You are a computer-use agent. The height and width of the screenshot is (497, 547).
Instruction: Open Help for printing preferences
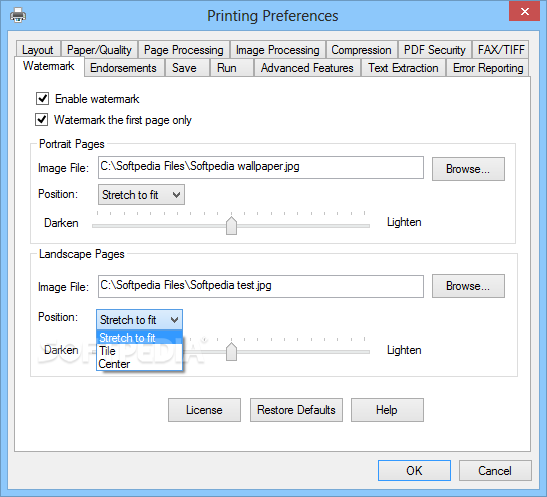(387, 410)
